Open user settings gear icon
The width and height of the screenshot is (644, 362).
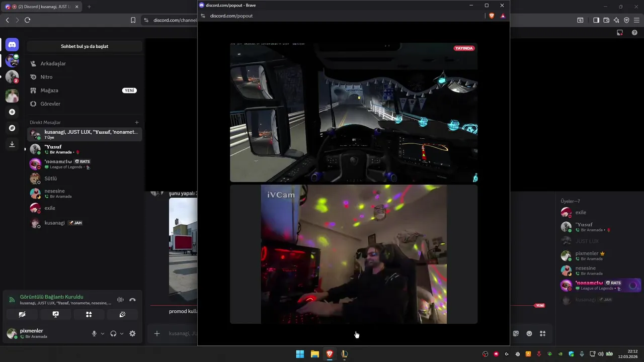[x=132, y=333]
